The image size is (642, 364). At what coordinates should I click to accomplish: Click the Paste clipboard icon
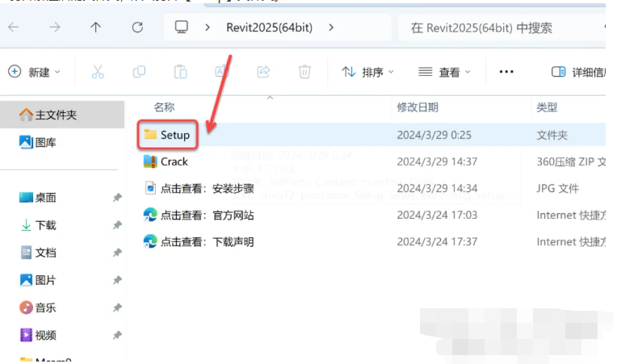coord(181,72)
